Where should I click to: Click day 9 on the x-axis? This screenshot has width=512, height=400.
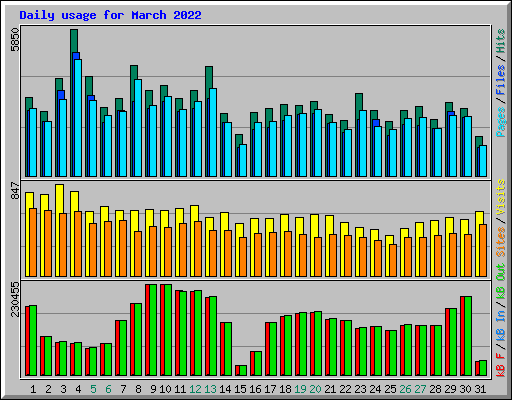click(x=153, y=389)
